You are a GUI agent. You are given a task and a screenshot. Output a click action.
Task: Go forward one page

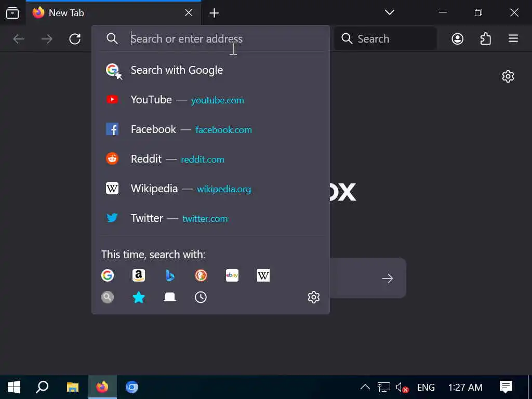[x=47, y=39]
